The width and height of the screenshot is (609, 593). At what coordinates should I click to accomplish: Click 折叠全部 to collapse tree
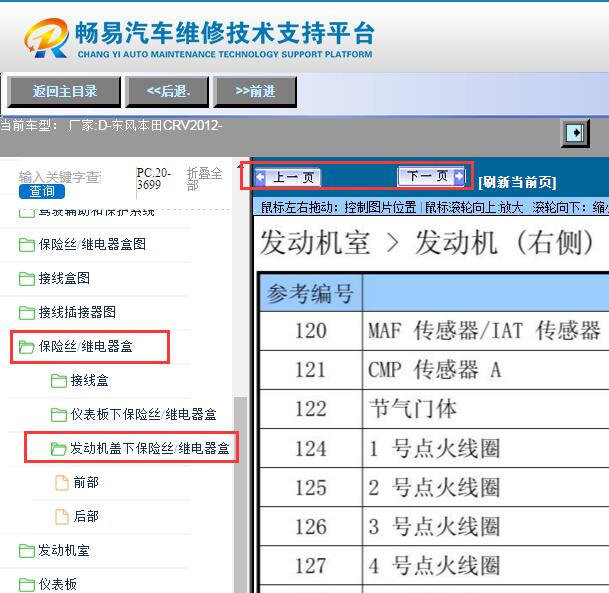(204, 179)
